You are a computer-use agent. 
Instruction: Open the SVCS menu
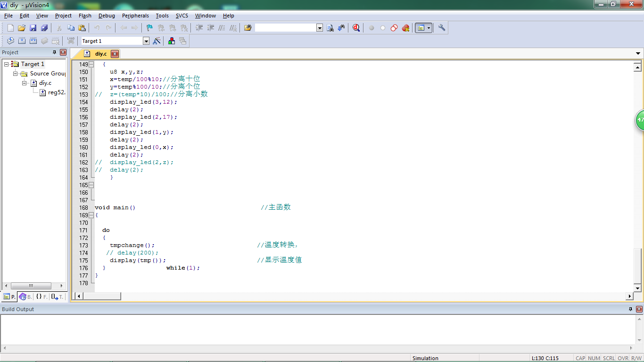tap(182, 16)
